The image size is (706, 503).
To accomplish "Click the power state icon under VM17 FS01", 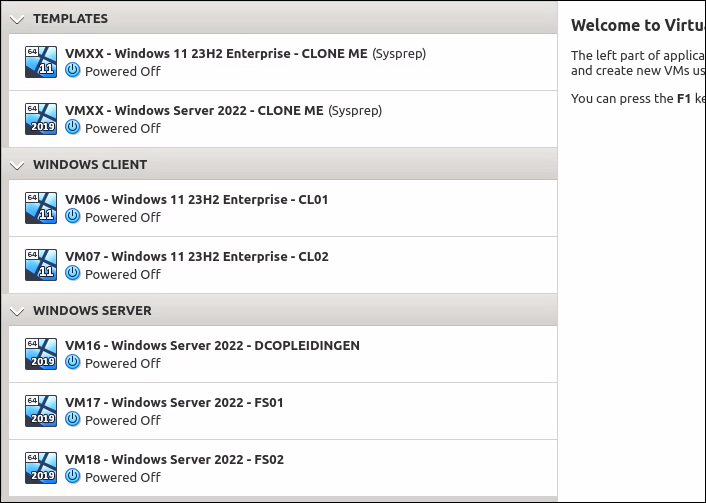I will click(x=72, y=419).
